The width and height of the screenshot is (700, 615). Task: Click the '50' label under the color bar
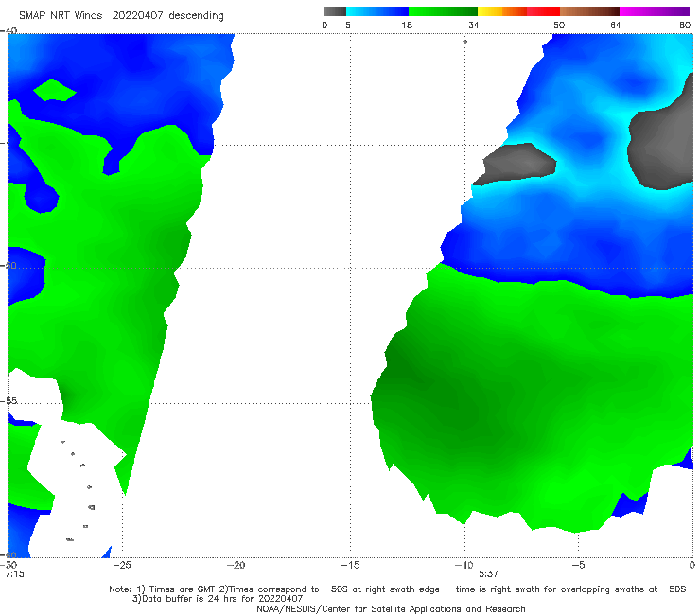coord(559,26)
